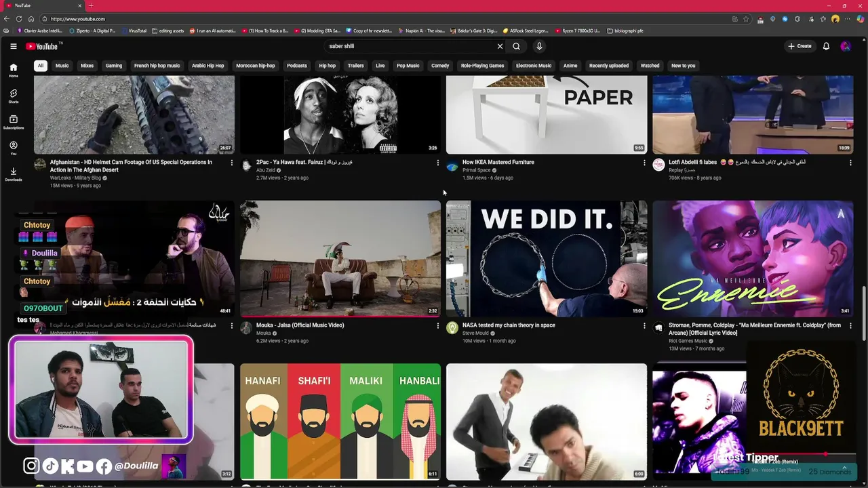Open Abu Zeid channel avatar
The width and height of the screenshot is (868, 488).
point(246,165)
